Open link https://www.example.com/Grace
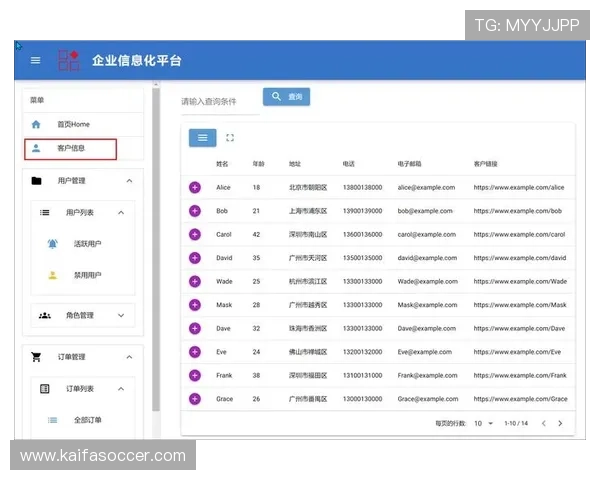This screenshot has width=600, height=480. [x=520, y=399]
